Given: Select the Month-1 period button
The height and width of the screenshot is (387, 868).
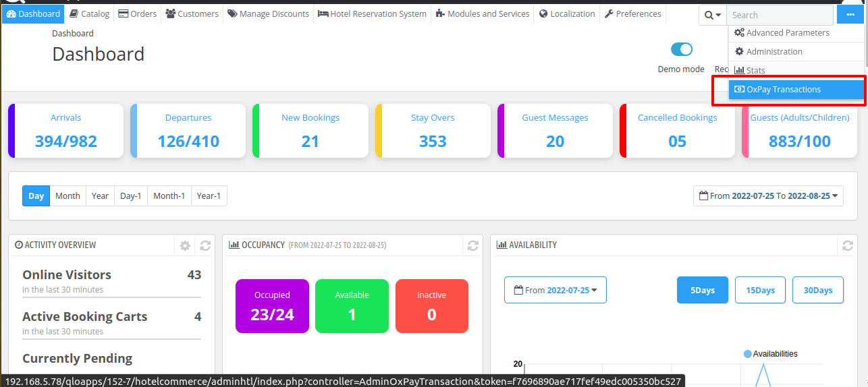Looking at the screenshot, I should 169,196.
